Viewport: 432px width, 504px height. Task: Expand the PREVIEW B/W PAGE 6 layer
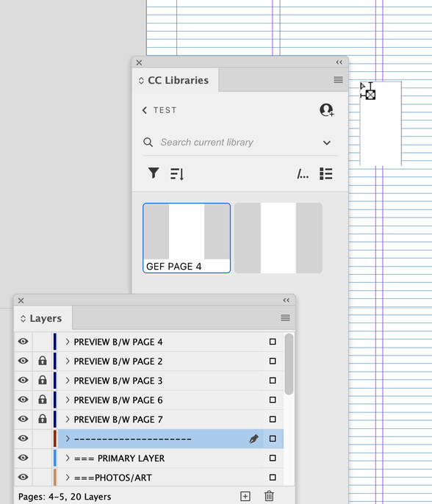click(x=68, y=400)
